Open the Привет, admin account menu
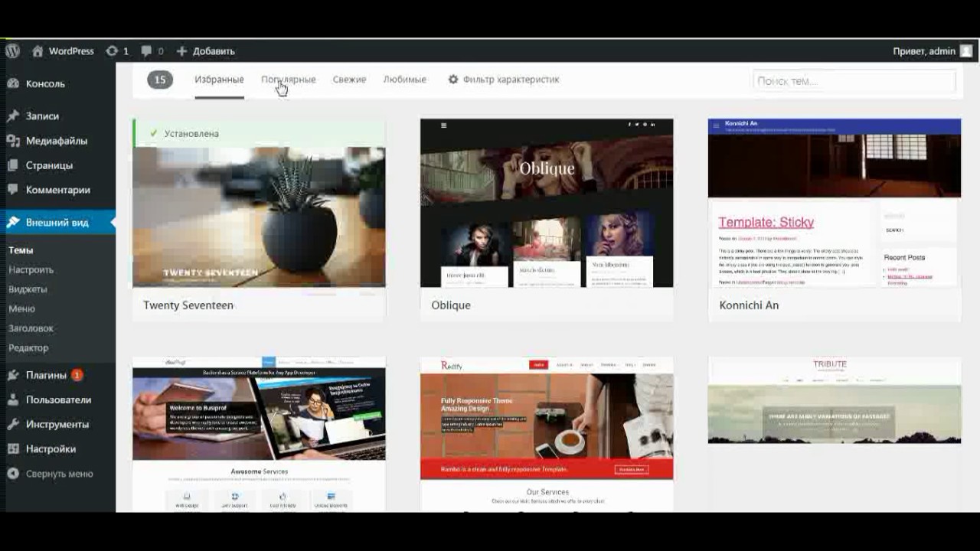This screenshot has width=980, height=551. coord(933,51)
